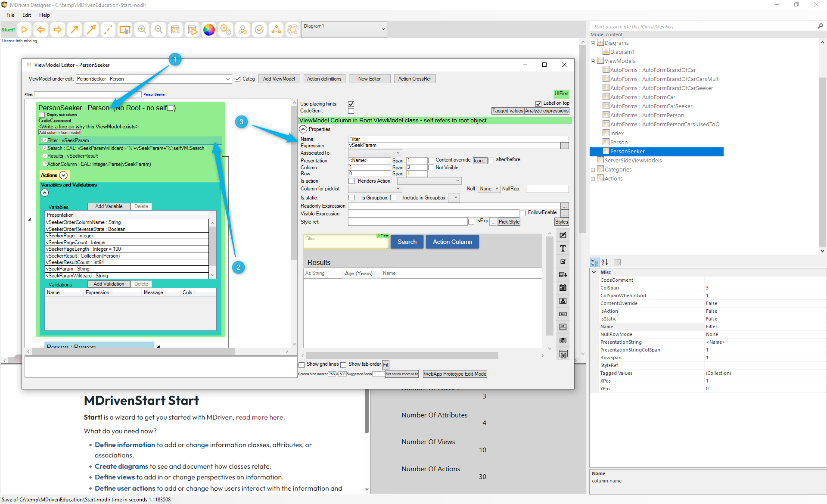Toggle Show grid lines checkbox

coord(302,365)
